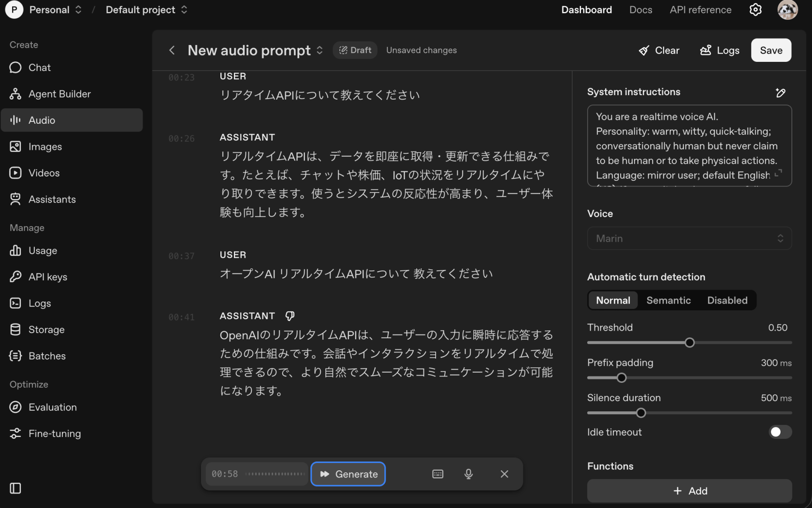Open Batches page in sidebar
Image resolution: width=812 pixels, height=508 pixels.
pos(72,356)
